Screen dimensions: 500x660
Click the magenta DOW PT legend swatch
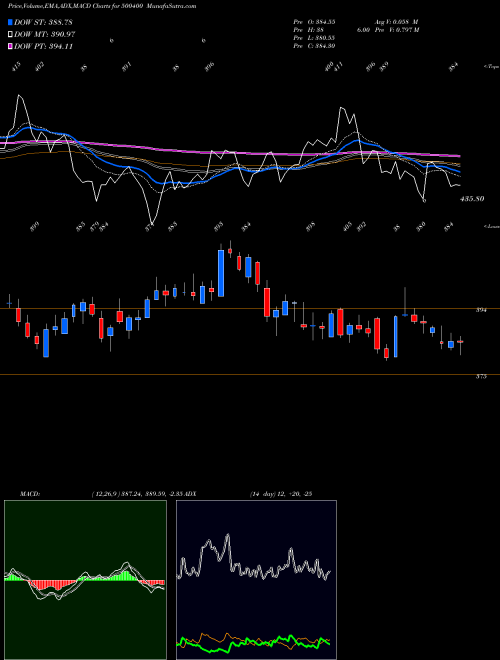[10, 46]
